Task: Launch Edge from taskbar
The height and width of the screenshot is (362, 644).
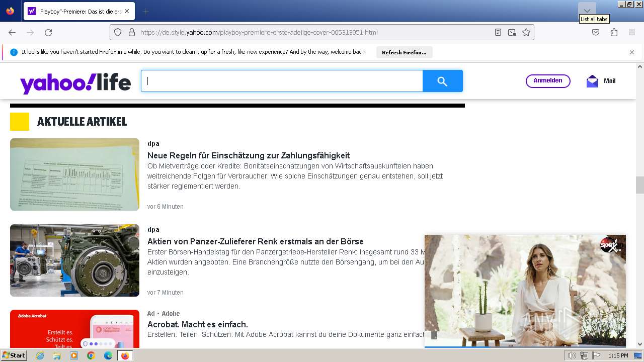Action: coord(108,355)
